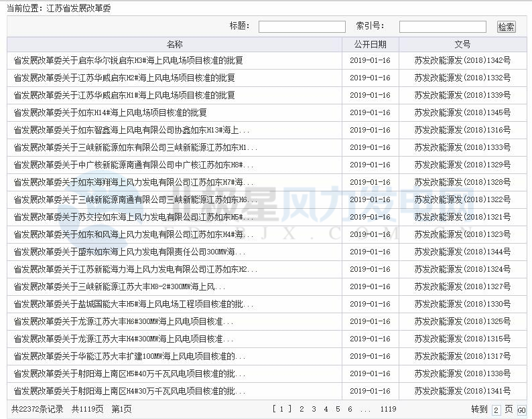Open the 华能江苏大丰扩建100MW project document
This screenshot has height=419, width=532.
coord(129,356)
